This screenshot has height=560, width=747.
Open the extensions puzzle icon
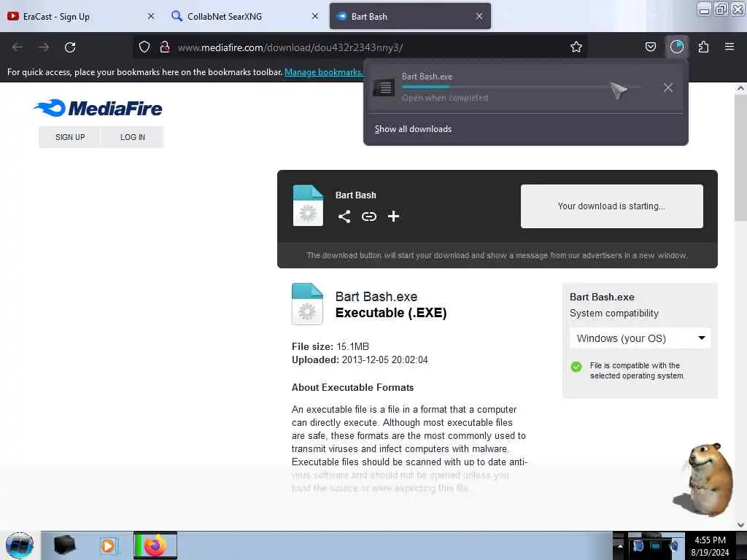point(703,47)
